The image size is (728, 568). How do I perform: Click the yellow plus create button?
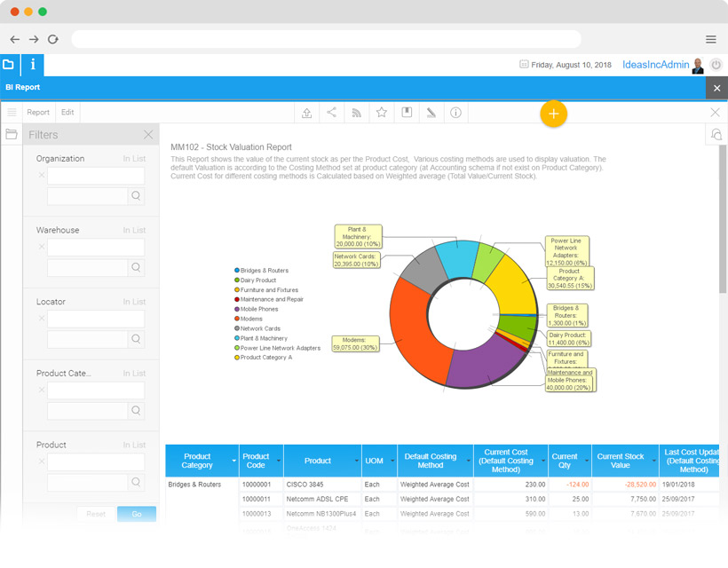[x=553, y=114]
